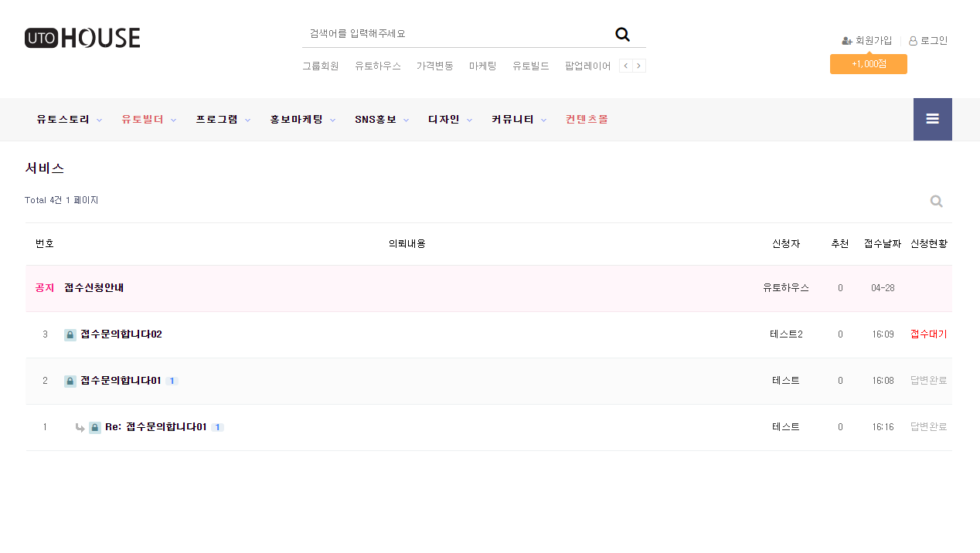980x553 pixels.
Task: Select the 마케팅 keyword link
Action: coord(483,66)
